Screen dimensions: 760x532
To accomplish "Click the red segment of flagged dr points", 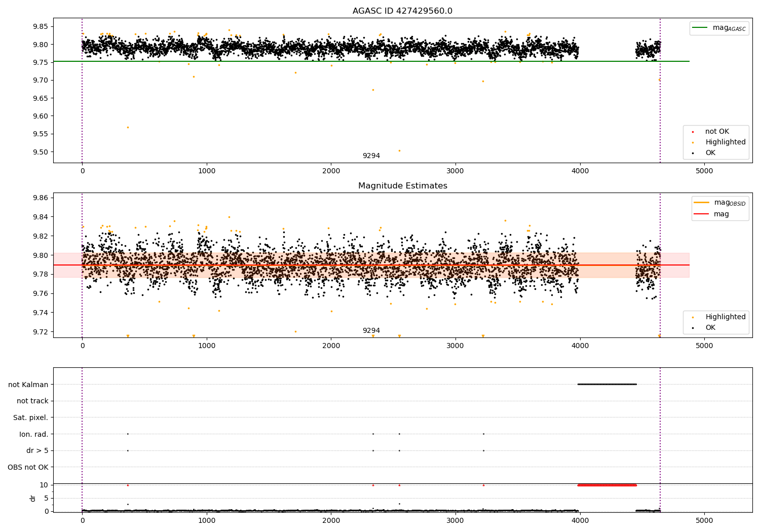I will 607,485.
